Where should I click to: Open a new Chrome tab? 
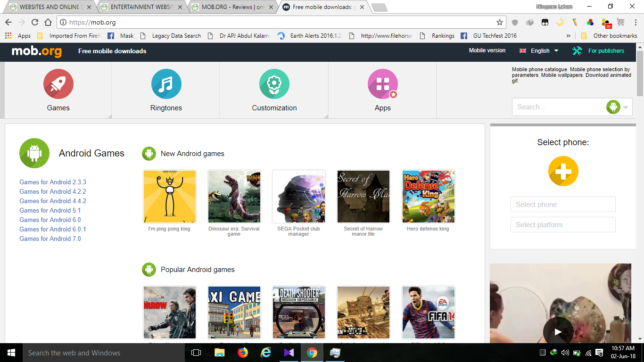(380, 7)
